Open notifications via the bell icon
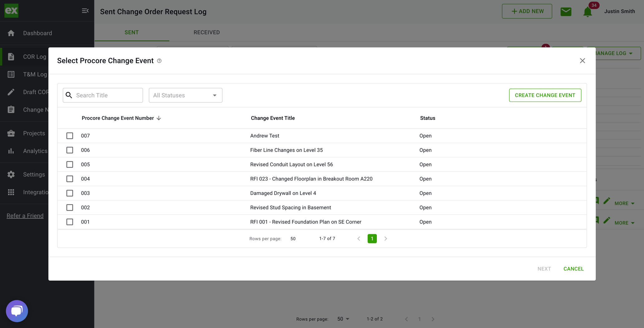The image size is (644, 328). [588, 12]
